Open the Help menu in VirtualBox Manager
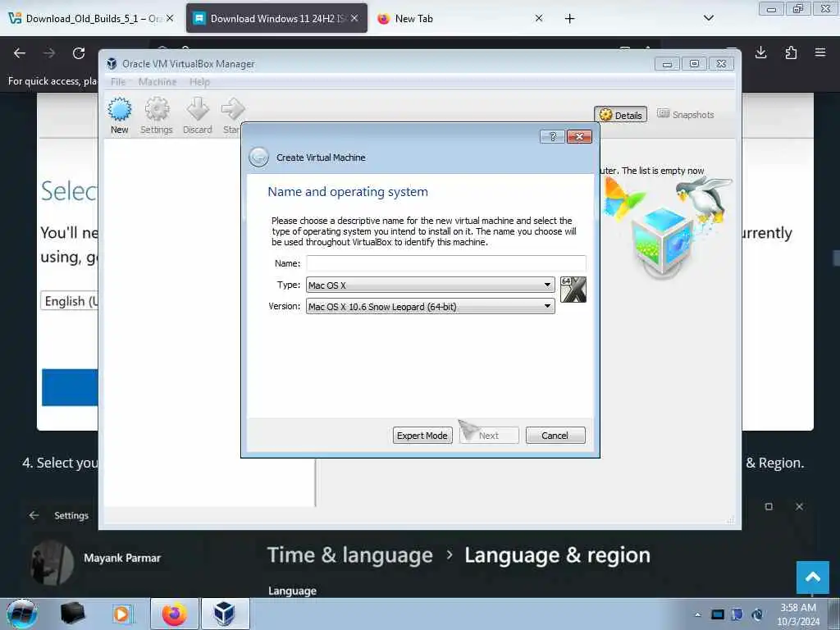Image resolution: width=840 pixels, height=630 pixels. pyautogui.click(x=199, y=82)
